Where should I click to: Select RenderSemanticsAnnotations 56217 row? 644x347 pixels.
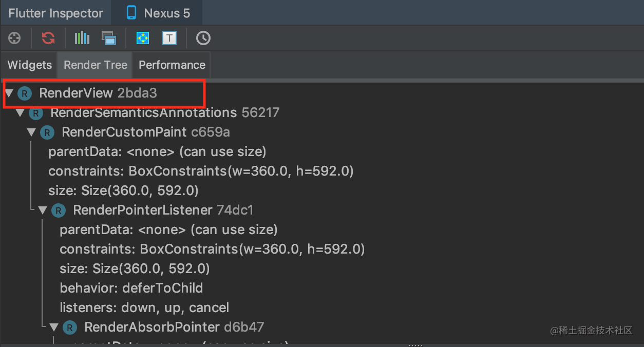[x=165, y=113]
